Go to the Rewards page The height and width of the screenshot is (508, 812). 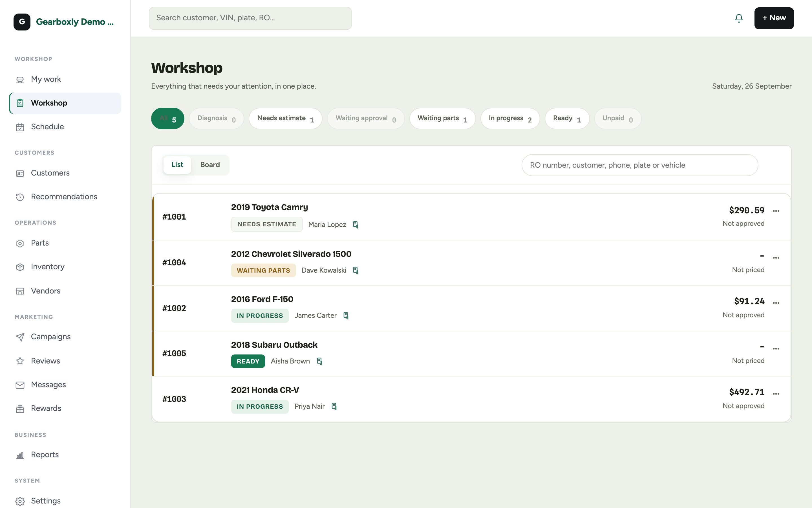[x=65, y=408]
